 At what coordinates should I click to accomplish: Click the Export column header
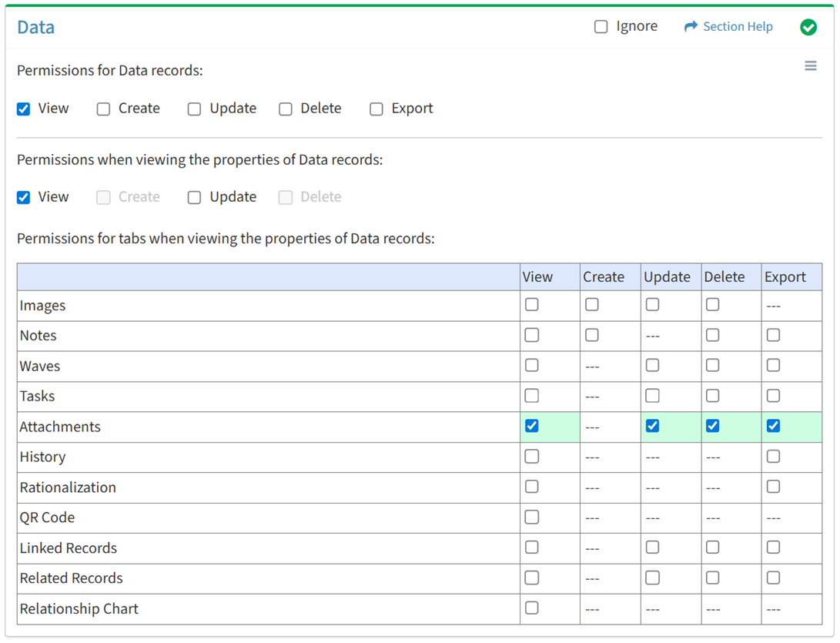[785, 277]
